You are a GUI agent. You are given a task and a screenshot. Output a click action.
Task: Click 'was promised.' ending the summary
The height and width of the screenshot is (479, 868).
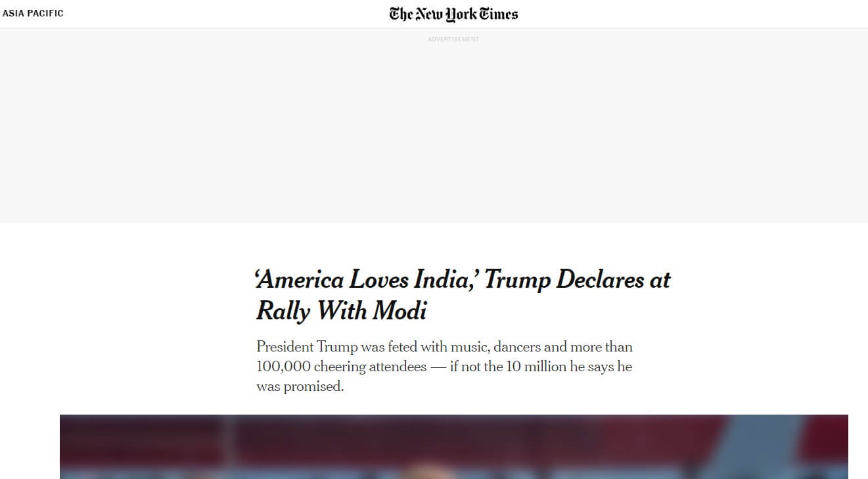point(300,386)
